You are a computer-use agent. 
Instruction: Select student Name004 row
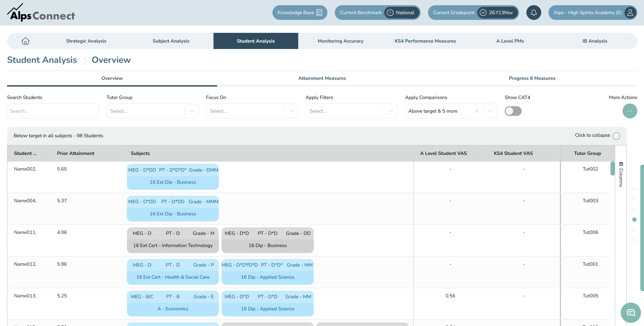[x=309, y=209]
